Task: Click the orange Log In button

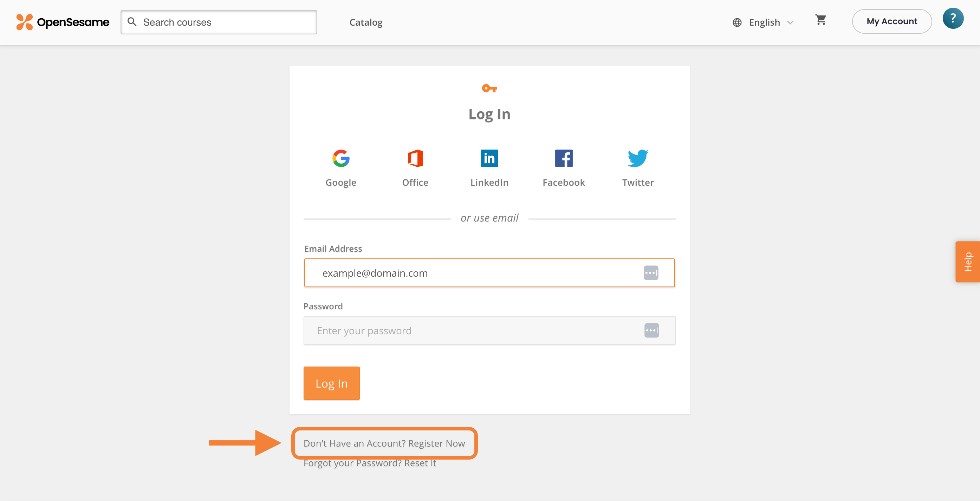Action: click(x=331, y=383)
